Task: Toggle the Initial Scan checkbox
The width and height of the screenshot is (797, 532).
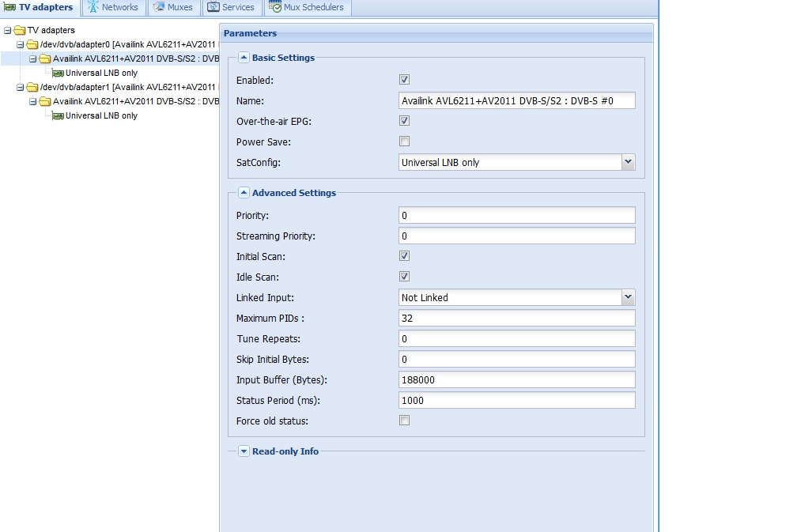Action: [x=404, y=256]
